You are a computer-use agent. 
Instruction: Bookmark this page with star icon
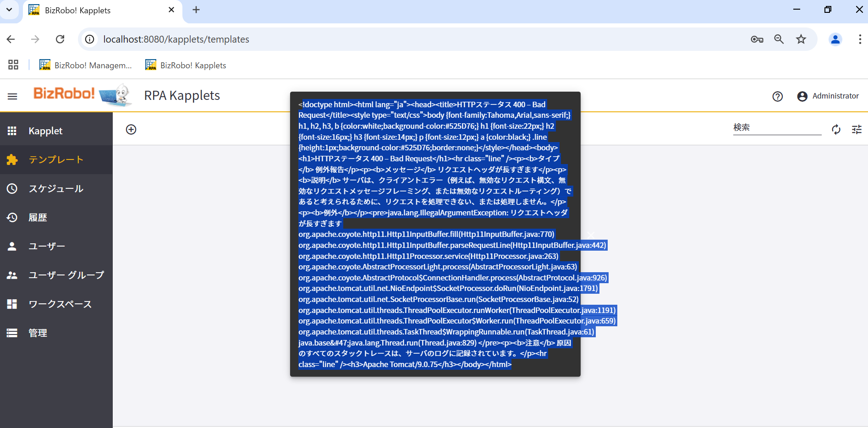point(801,39)
